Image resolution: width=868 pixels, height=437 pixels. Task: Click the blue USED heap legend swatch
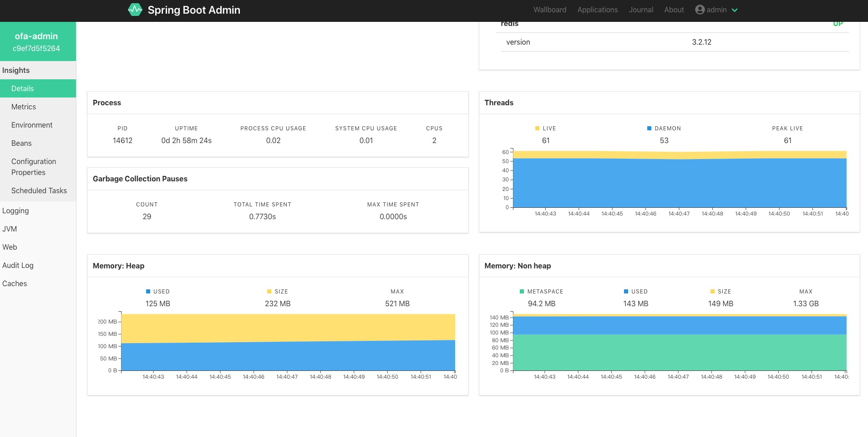pyautogui.click(x=148, y=292)
